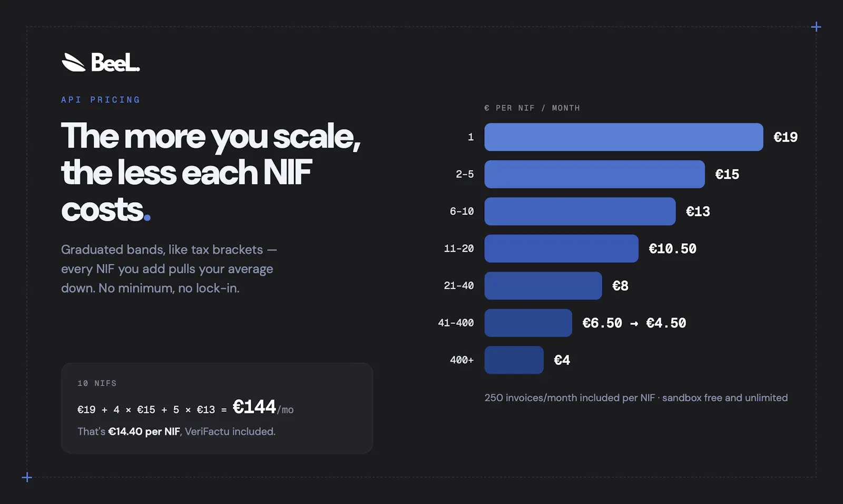The width and height of the screenshot is (843, 504).
Task: Click the '6-10' band label
Action: tap(462, 211)
